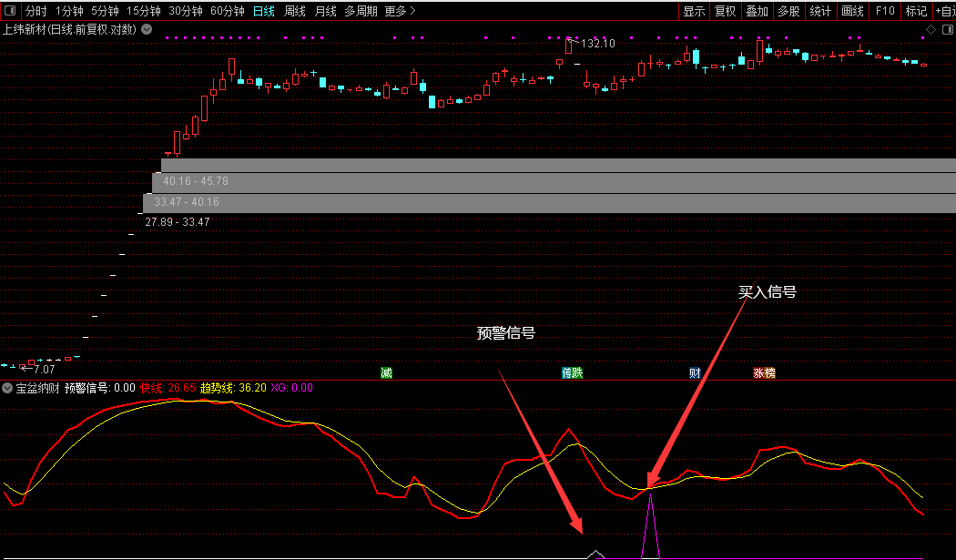Open the 画线 drawing tools

[852, 11]
